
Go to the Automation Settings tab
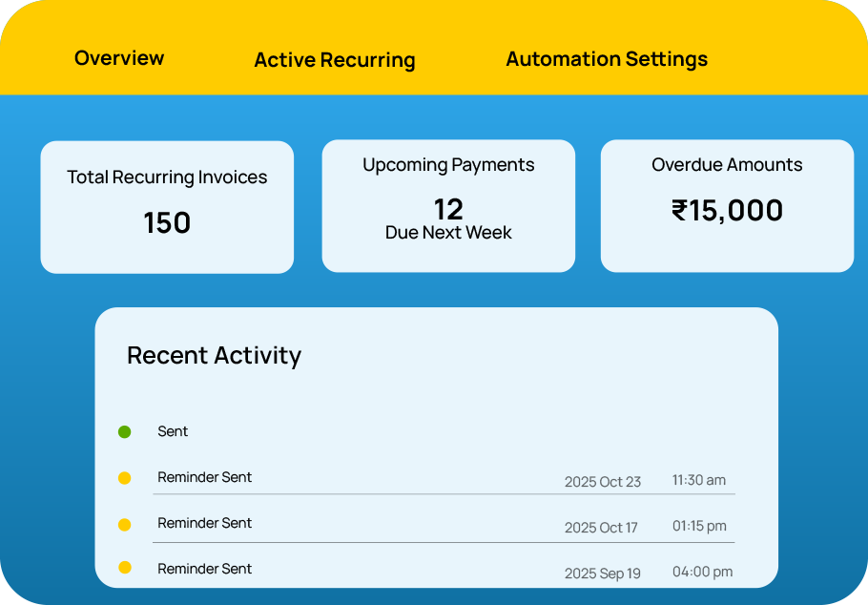coord(607,59)
